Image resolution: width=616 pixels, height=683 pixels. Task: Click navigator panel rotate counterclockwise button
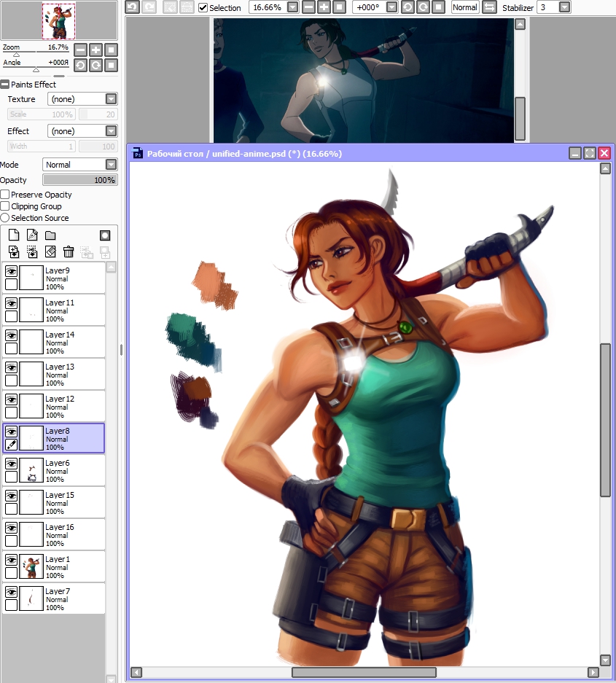click(x=81, y=66)
